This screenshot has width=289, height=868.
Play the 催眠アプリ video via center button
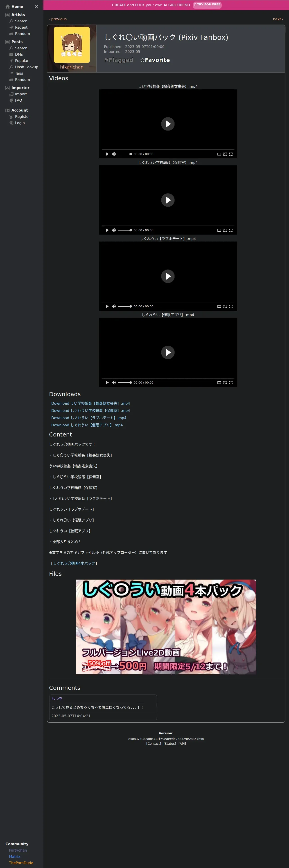[168, 352]
